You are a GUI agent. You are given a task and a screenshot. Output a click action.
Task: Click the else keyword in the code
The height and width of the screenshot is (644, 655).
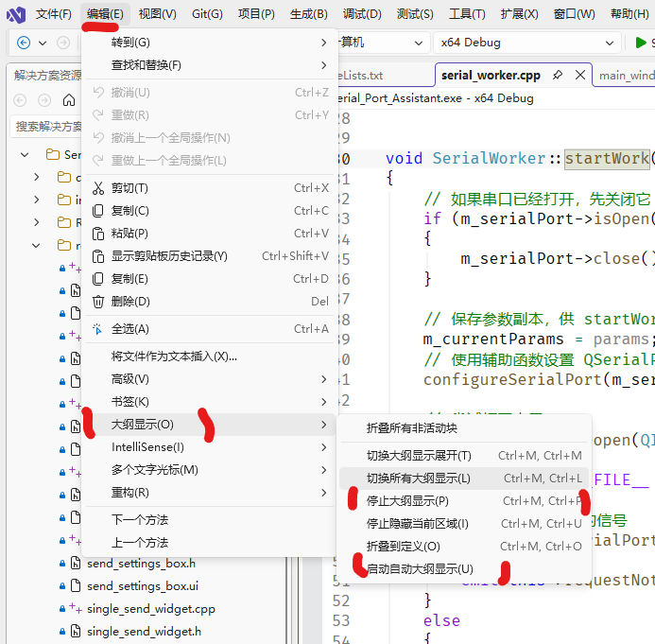point(441,620)
